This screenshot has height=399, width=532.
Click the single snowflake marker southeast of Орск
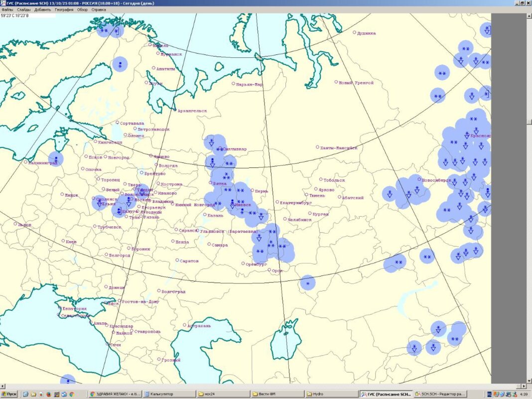308,283
